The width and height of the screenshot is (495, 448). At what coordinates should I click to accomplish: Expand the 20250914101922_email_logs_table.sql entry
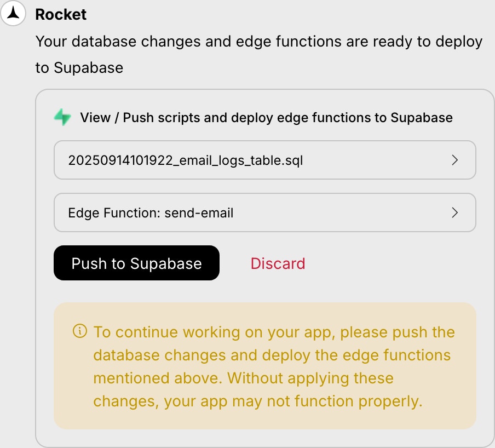click(265, 160)
